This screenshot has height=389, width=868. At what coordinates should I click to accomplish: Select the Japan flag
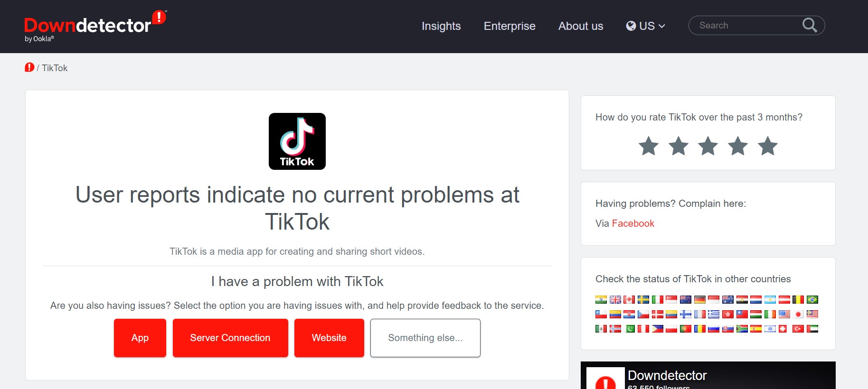(x=798, y=314)
